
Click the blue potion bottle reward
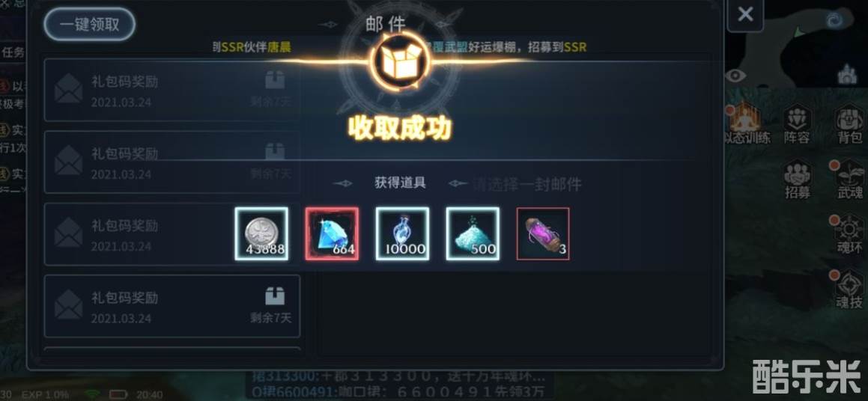tap(402, 233)
